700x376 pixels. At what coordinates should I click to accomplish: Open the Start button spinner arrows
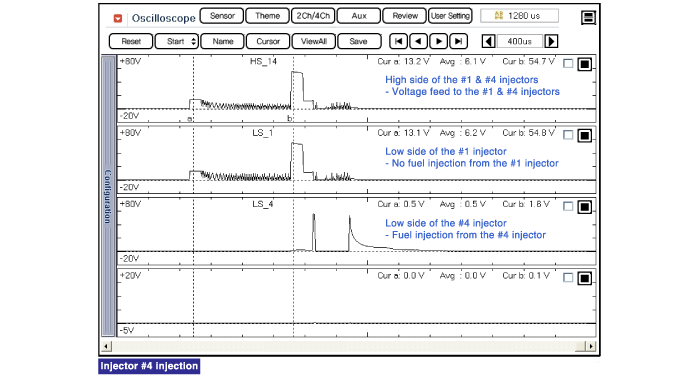(x=193, y=42)
